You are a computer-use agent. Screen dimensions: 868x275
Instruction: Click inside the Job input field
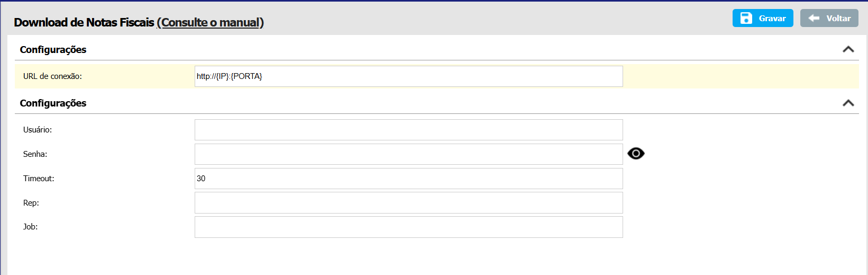pos(408,227)
